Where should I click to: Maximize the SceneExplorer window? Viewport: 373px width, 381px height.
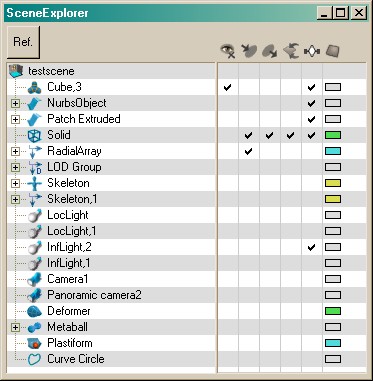341,13
